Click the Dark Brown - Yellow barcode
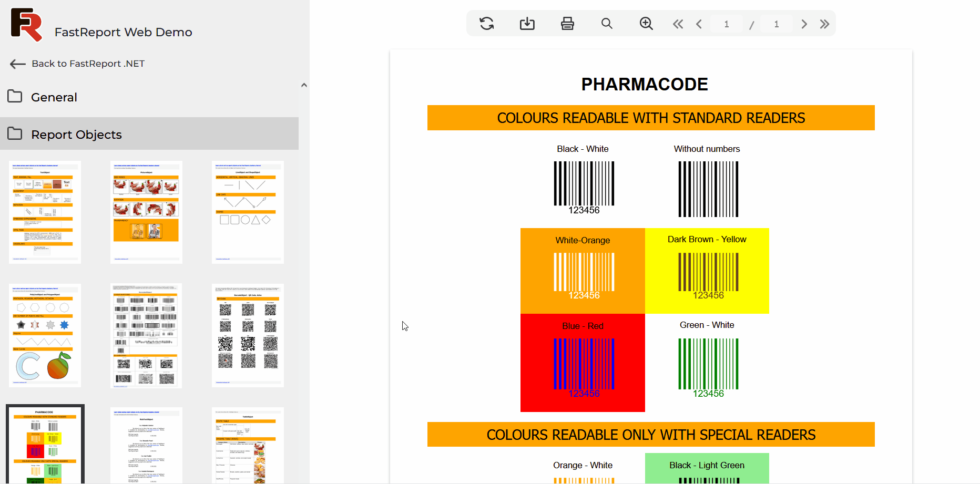 click(708, 276)
